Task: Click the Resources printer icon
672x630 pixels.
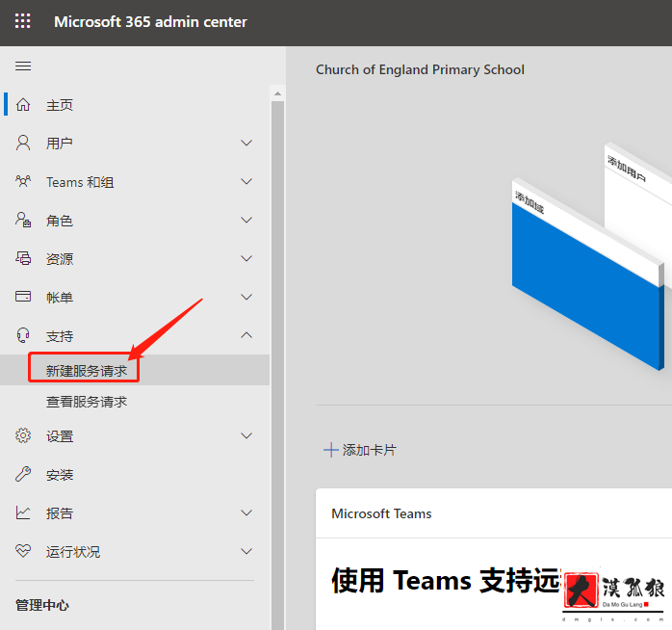Action: pos(24,258)
